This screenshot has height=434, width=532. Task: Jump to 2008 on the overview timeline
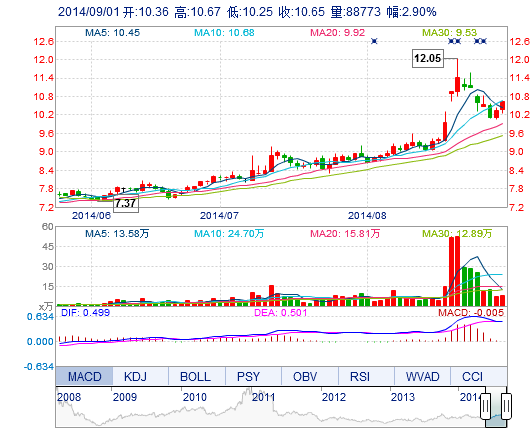[69, 397]
